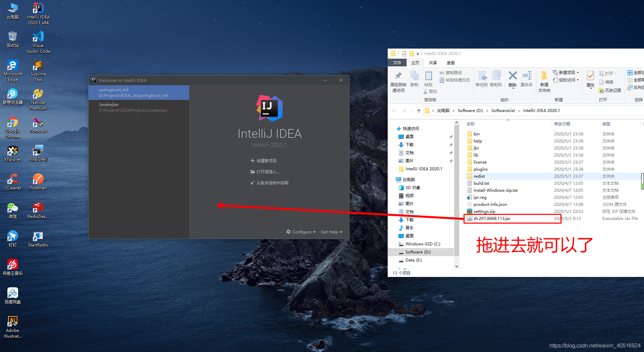Viewport: 644px width, 352px height.
Task: Click 创建新项目 in IntelliJ welcome
Action: pyautogui.click(x=264, y=161)
